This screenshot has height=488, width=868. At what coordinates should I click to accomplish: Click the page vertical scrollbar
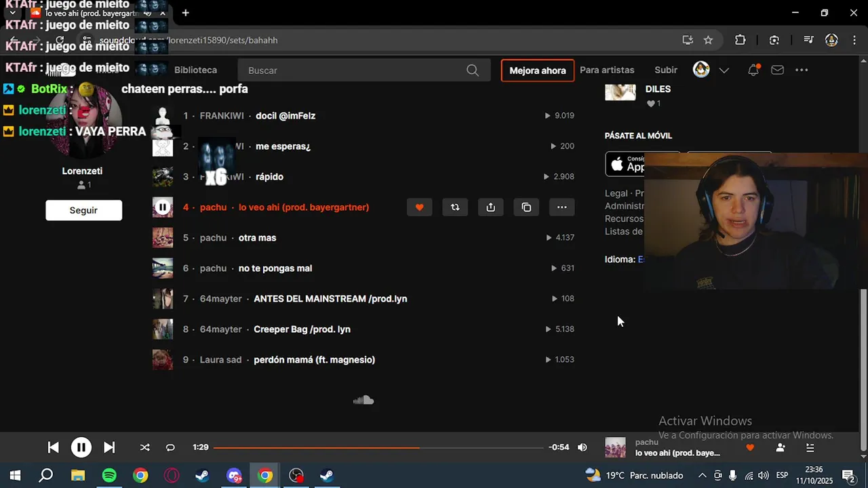point(863,369)
